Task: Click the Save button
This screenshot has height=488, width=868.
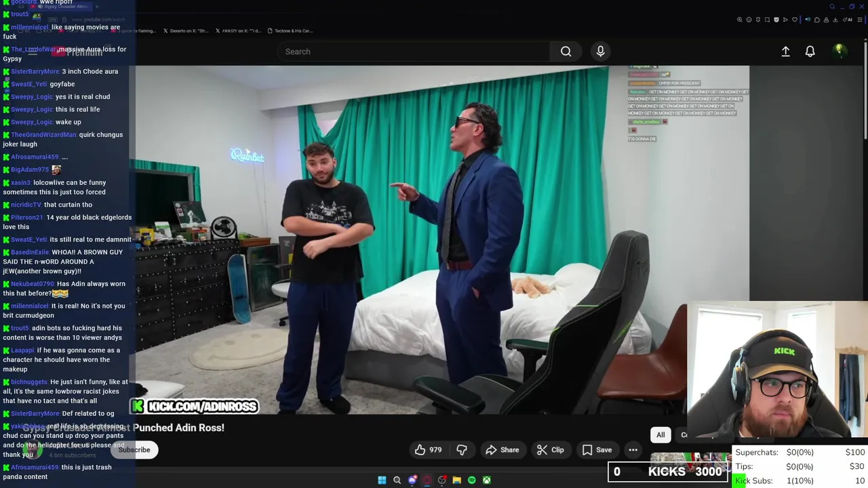Action: 597,450
